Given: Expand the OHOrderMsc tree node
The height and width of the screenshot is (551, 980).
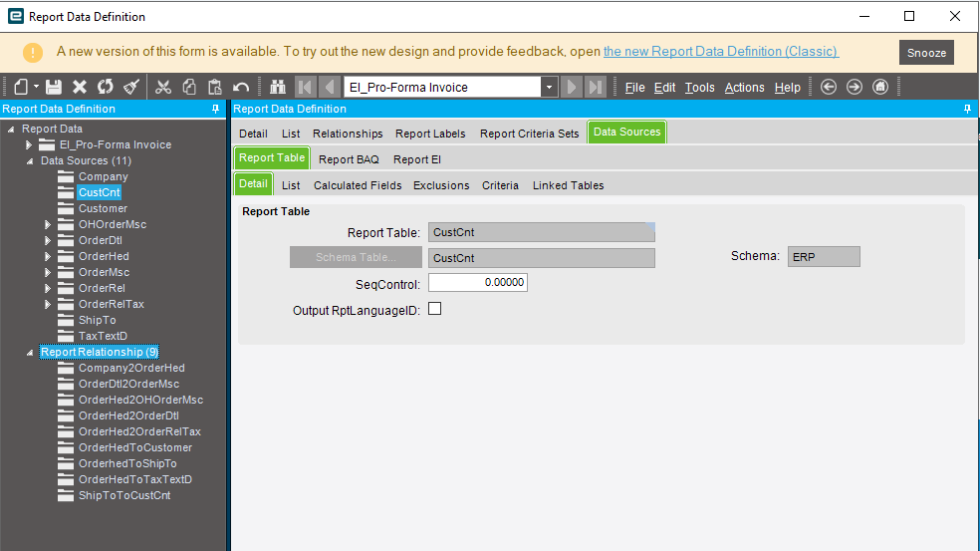Looking at the screenshot, I should point(48,224).
